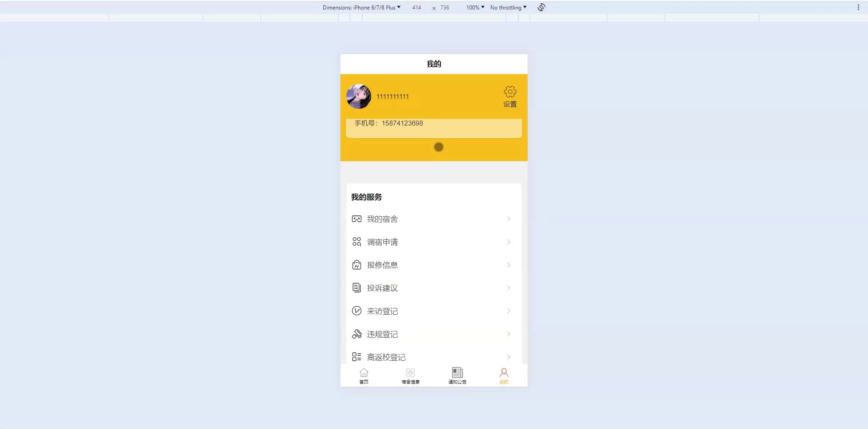Click the 离返校登记 list icon
Viewport: 868px width, 429px height.
pyautogui.click(x=357, y=357)
